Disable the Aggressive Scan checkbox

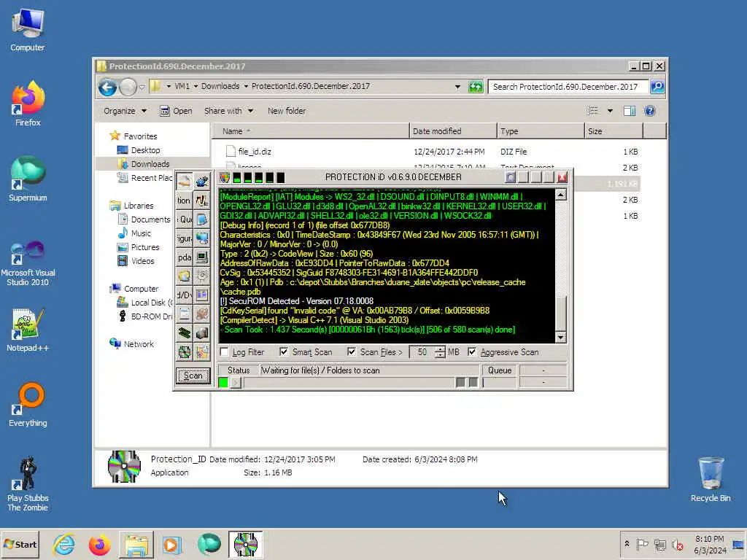472,352
